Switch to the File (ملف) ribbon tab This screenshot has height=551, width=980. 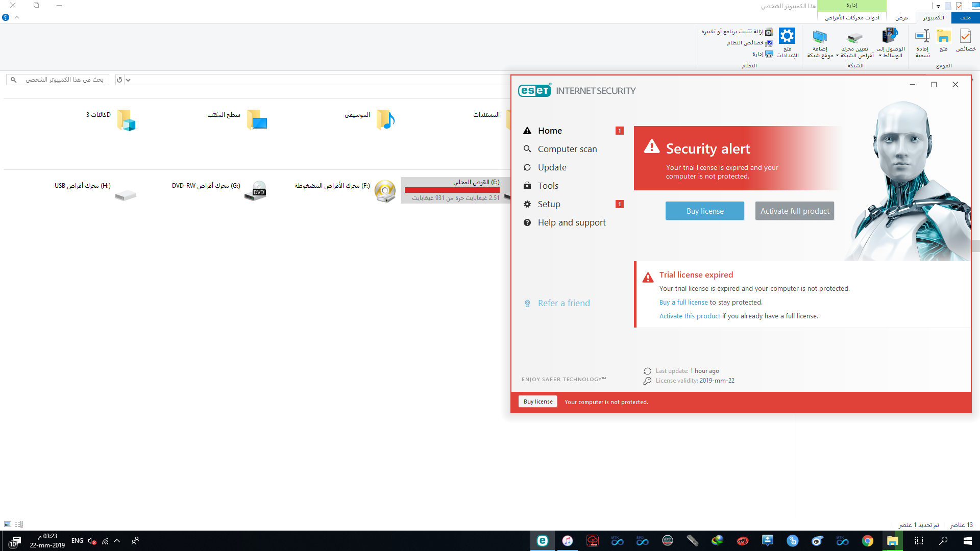(965, 17)
